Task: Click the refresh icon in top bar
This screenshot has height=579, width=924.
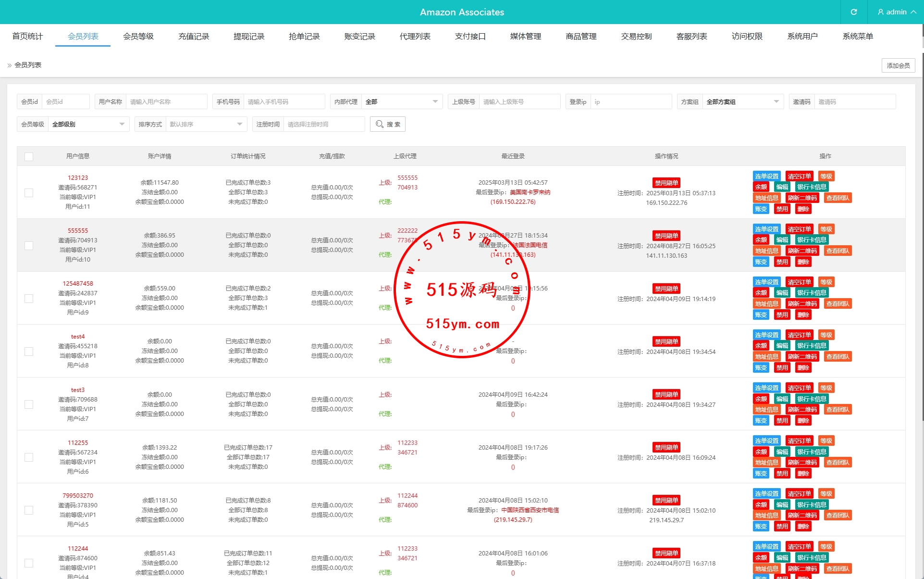Action: [x=853, y=12]
